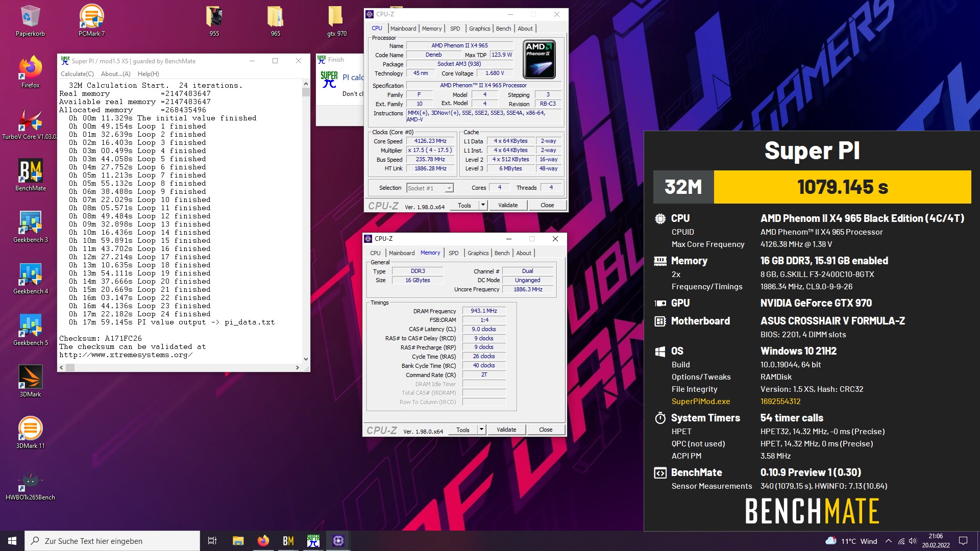The image size is (980, 551).
Task: Switch to Super PI taskbar button
Action: pyautogui.click(x=313, y=541)
